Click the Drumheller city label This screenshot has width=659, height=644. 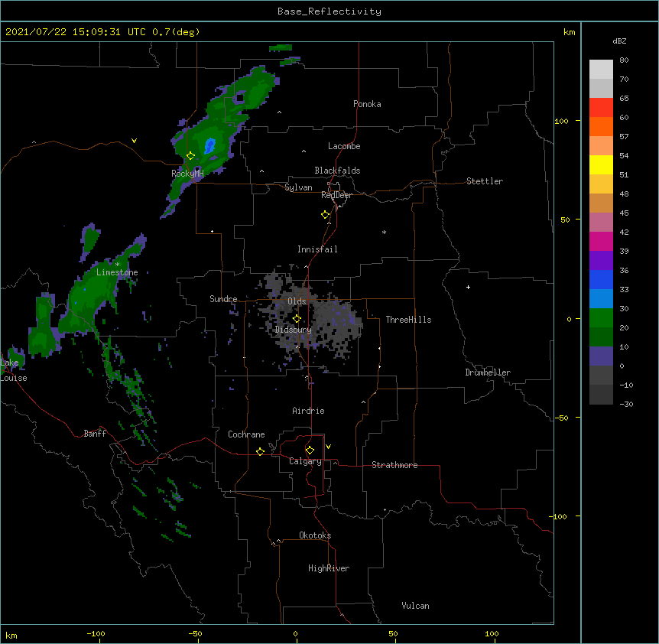[x=488, y=372]
